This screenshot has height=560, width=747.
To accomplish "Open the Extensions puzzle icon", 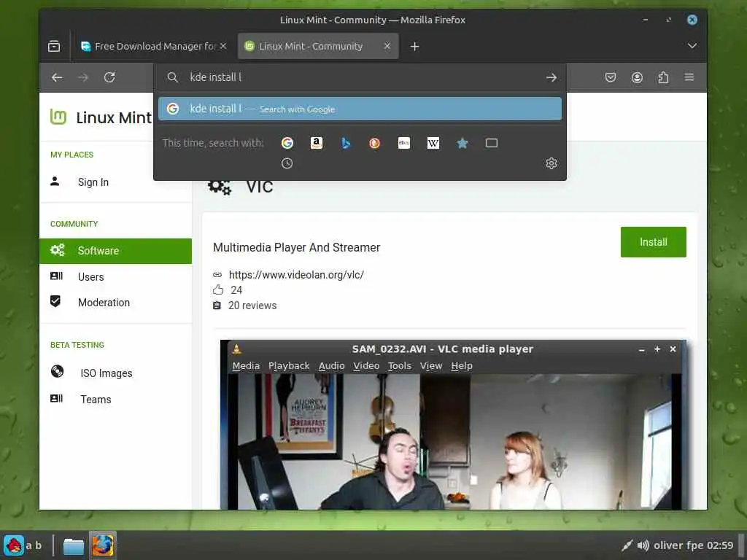I will 663,77.
